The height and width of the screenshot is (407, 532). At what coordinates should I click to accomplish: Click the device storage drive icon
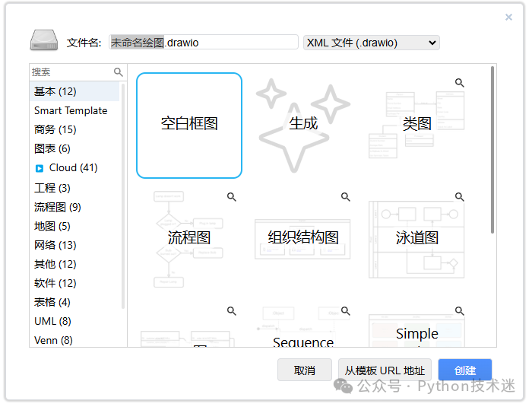pyautogui.click(x=44, y=40)
